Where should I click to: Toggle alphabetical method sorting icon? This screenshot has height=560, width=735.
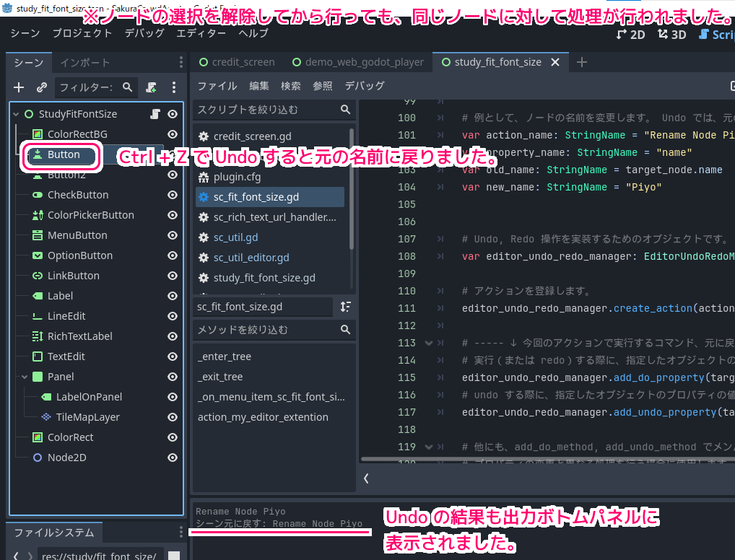(x=345, y=307)
